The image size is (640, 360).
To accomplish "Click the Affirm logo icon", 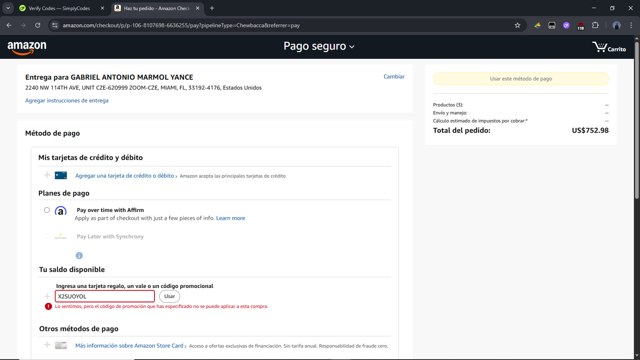I will coord(61,211).
